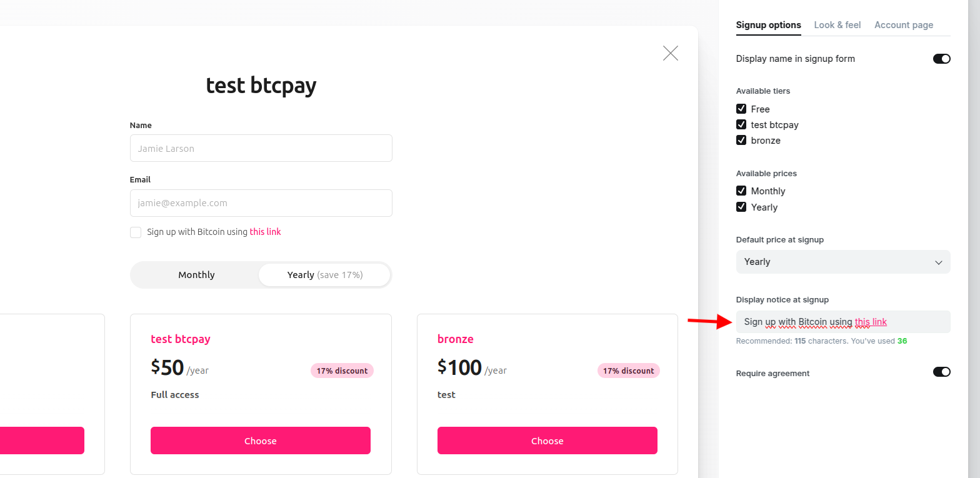Viewport: 980px width, 478px height.
Task: Choose the bronze $100 yearly plan
Action: 547,441
